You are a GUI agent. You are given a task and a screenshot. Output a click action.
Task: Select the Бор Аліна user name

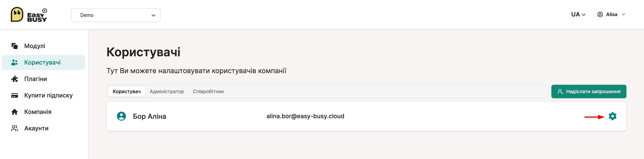[x=149, y=116]
